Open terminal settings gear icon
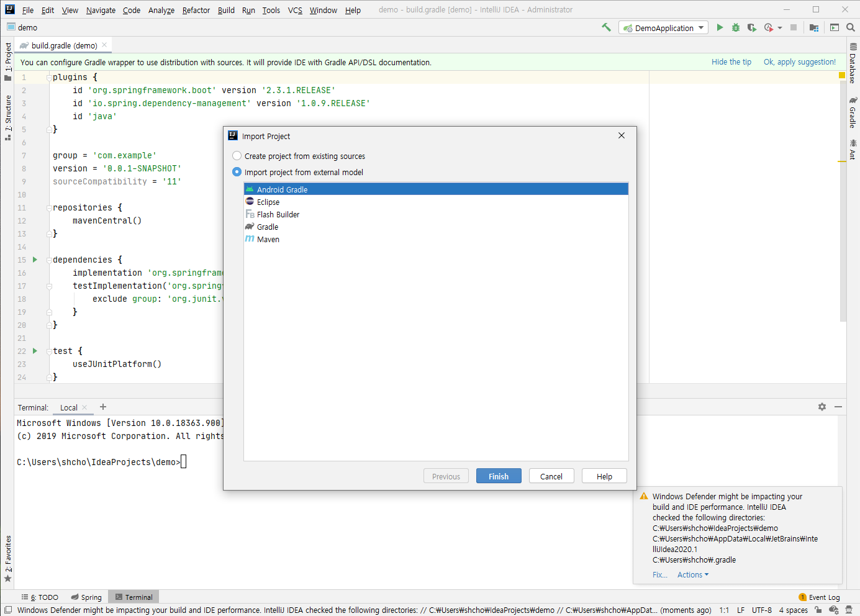Image resolution: width=860 pixels, height=616 pixels. coord(822,407)
